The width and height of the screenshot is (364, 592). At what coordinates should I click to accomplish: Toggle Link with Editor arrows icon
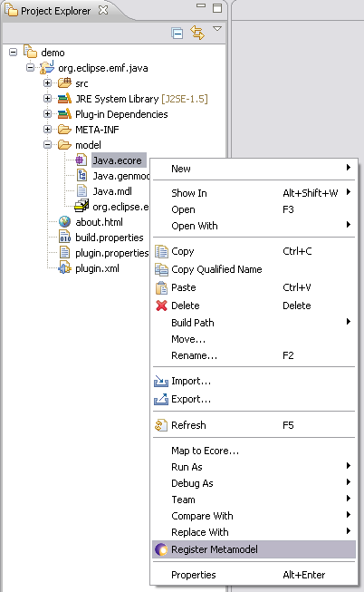click(197, 33)
